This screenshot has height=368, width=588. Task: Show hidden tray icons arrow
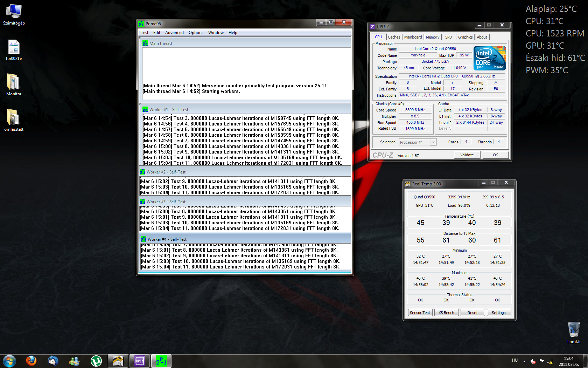pos(524,361)
